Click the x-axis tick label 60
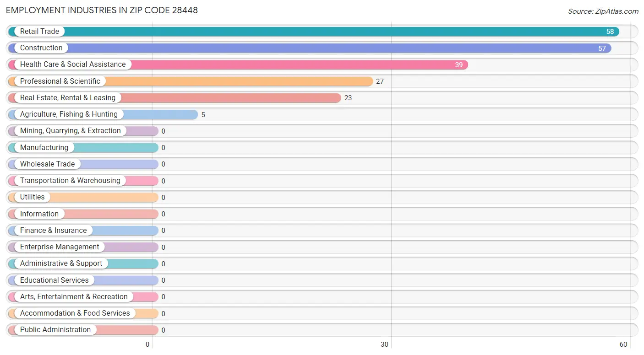 point(623,344)
